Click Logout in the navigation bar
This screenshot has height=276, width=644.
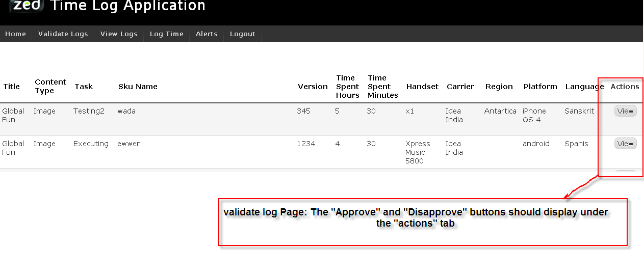(x=243, y=34)
